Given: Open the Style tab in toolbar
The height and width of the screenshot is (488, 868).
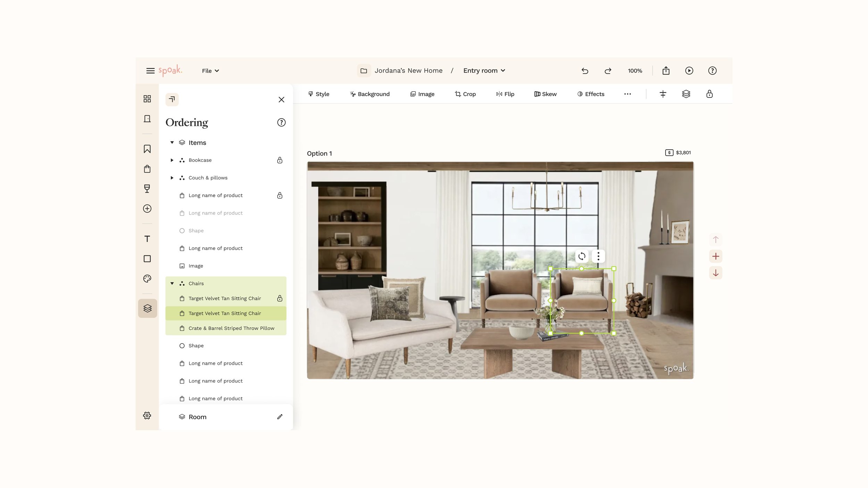Looking at the screenshot, I should [318, 94].
